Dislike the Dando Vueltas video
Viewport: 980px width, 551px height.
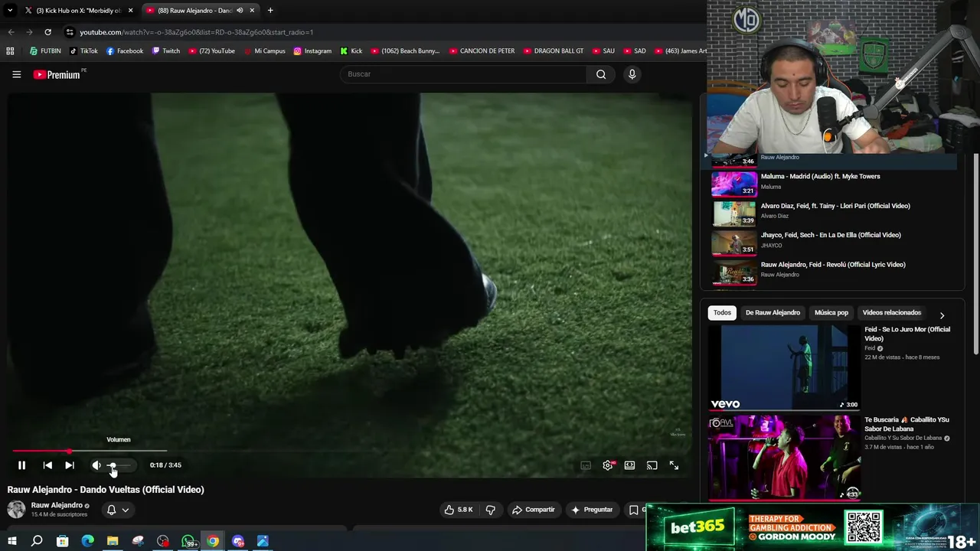coord(491,510)
